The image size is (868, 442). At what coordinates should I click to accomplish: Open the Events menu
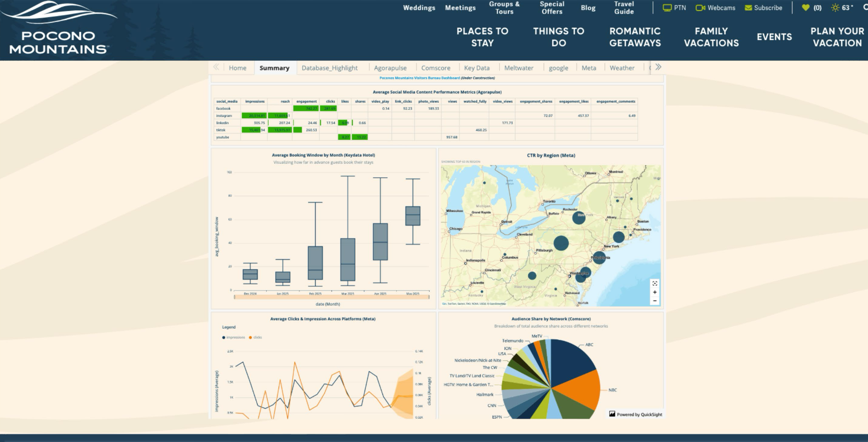(774, 37)
